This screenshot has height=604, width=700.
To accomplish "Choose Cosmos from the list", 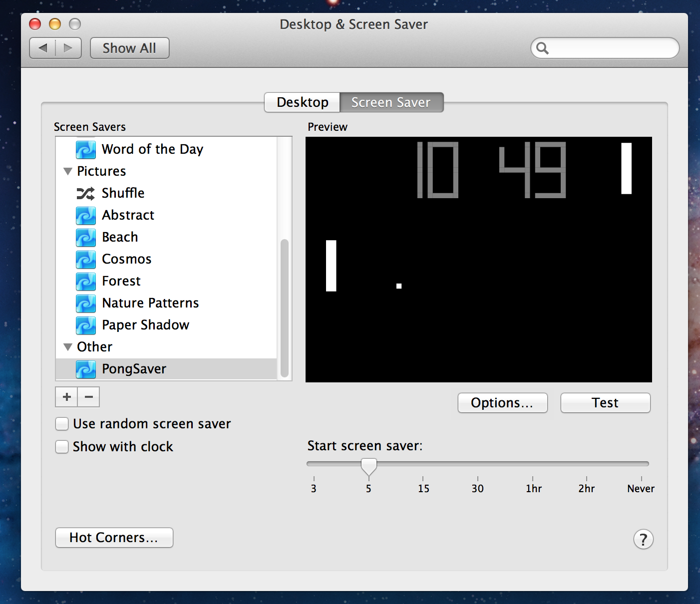I will click(x=126, y=259).
